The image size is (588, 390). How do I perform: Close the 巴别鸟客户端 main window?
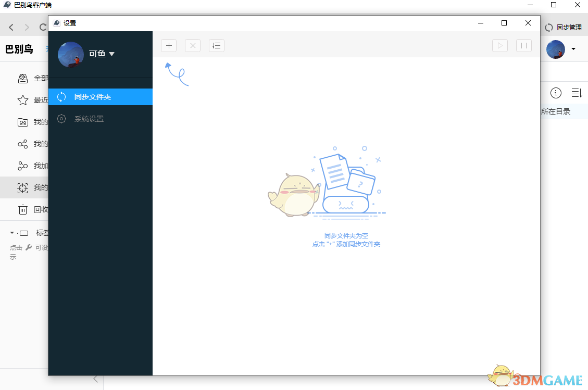pyautogui.click(x=578, y=5)
